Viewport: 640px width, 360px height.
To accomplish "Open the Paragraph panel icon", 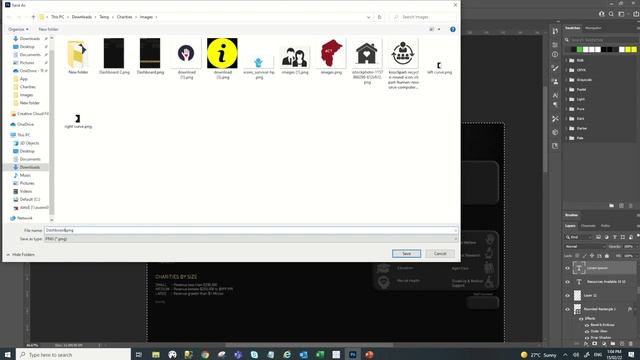I will tap(555, 105).
